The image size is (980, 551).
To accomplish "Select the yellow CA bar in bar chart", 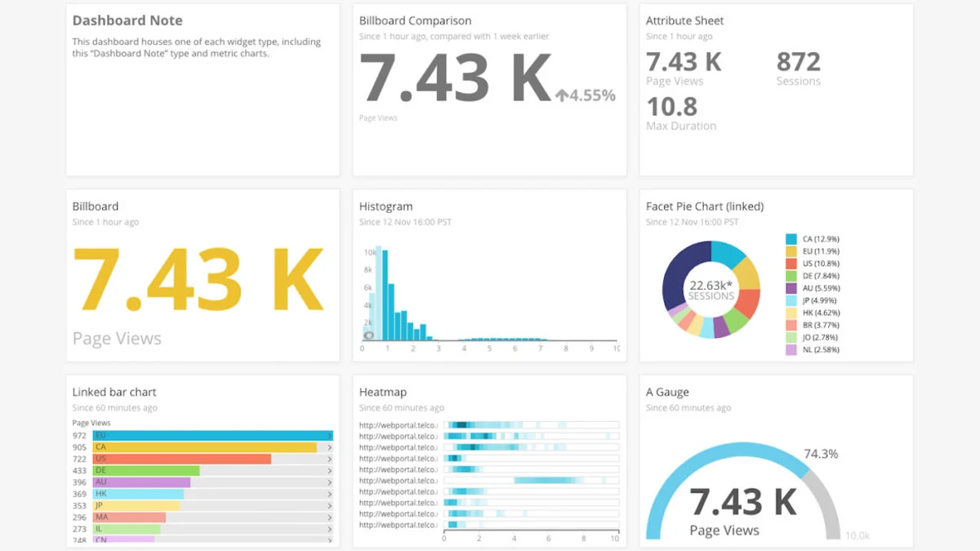I will [x=205, y=447].
